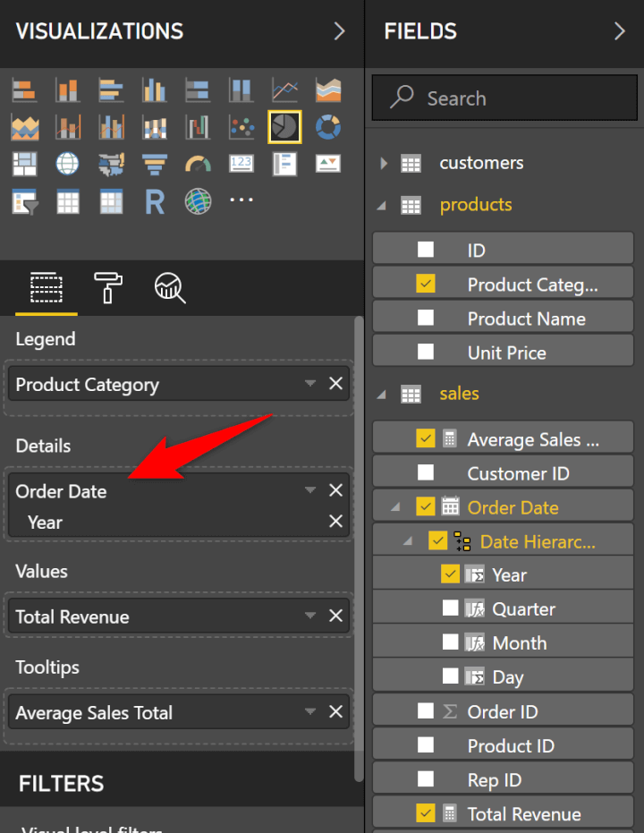This screenshot has height=833, width=644.
Task: Select the gauge visual
Action: [198, 164]
